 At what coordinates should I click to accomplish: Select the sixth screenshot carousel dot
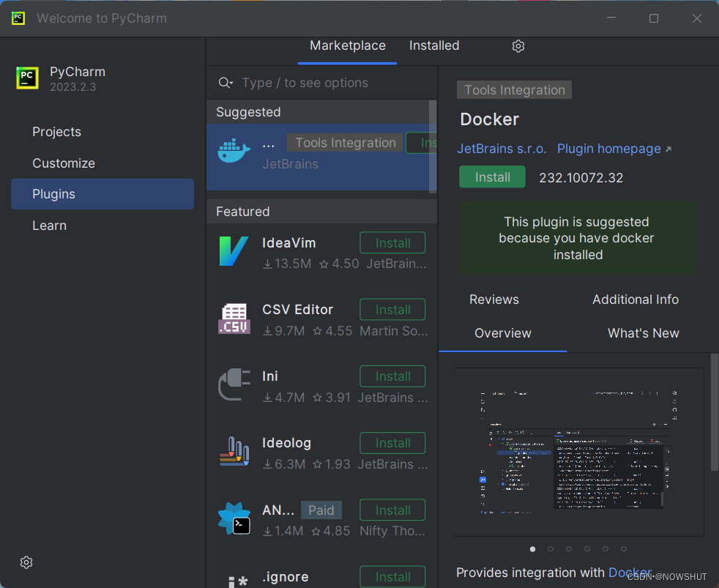click(x=624, y=548)
